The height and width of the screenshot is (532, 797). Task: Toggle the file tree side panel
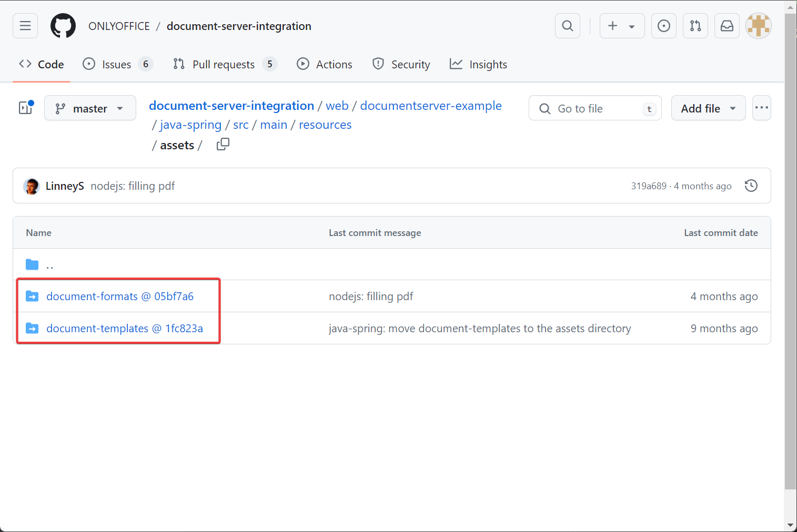coord(26,108)
